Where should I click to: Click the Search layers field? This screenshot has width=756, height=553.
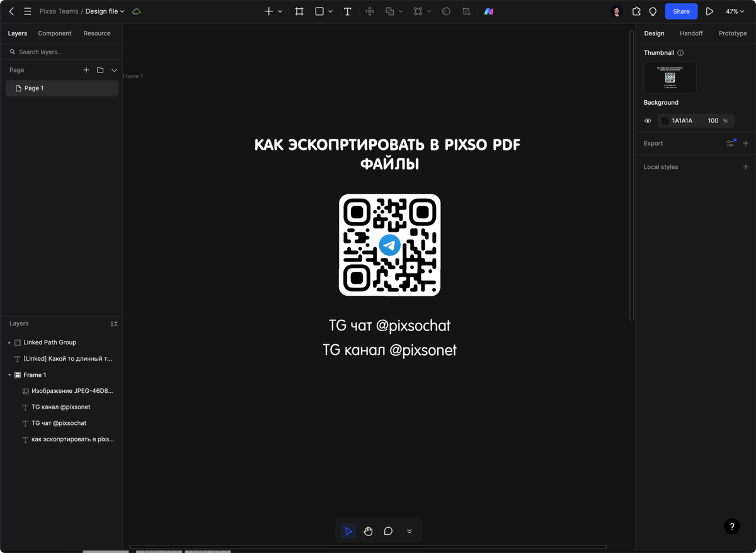[62, 52]
